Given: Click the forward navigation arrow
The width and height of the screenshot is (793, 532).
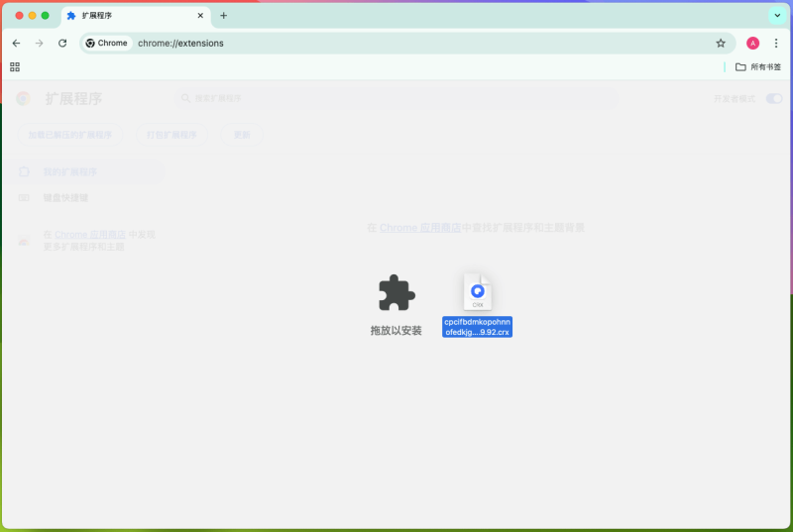Looking at the screenshot, I should click(39, 44).
